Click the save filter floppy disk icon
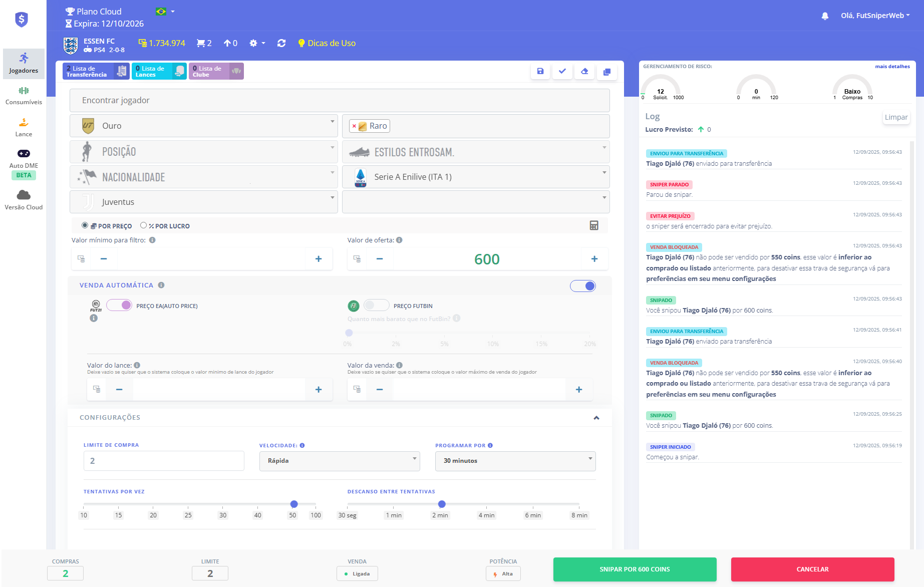The image size is (924, 587). 540,72
